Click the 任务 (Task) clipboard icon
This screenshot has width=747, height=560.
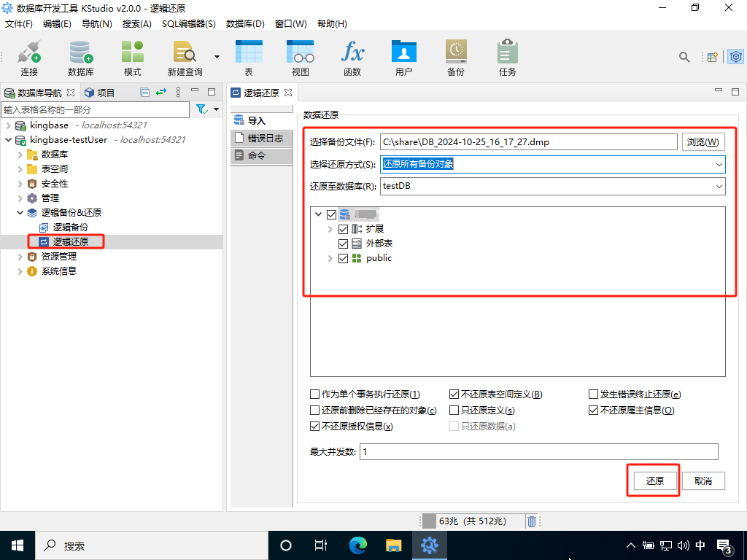pos(507,52)
